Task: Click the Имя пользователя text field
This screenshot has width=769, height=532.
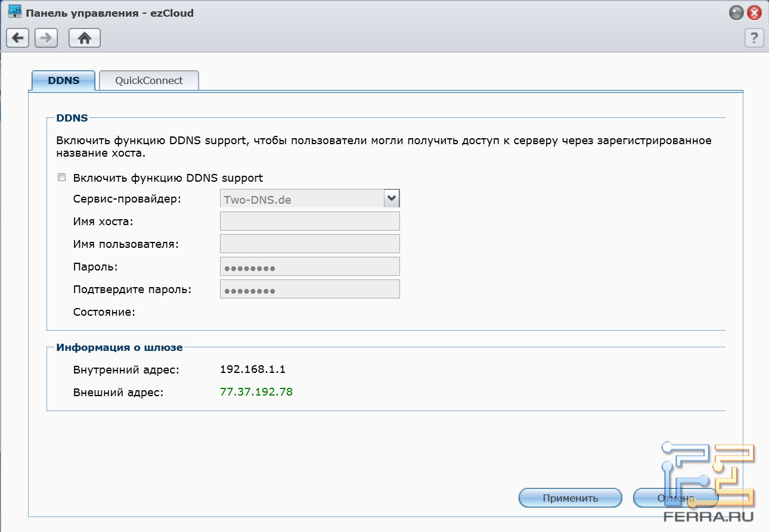Action: [x=309, y=244]
